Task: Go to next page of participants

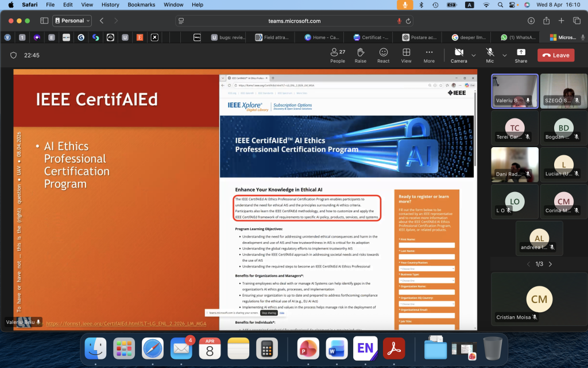Action: [550, 264]
